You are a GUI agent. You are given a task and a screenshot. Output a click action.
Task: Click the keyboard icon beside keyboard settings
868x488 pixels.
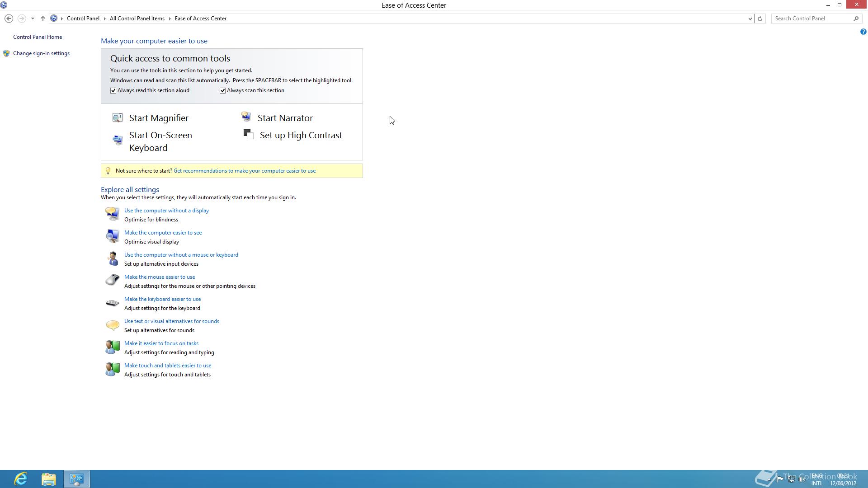coord(112,303)
